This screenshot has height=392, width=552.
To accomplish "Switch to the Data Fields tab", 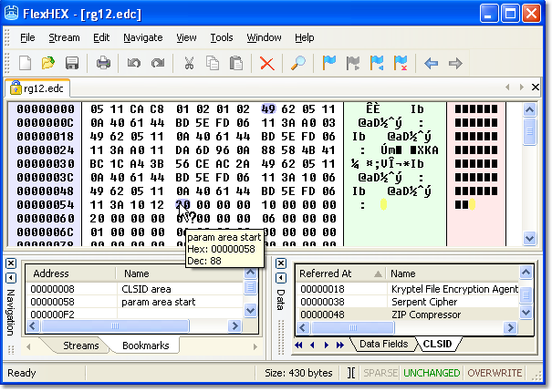I will point(384,344).
